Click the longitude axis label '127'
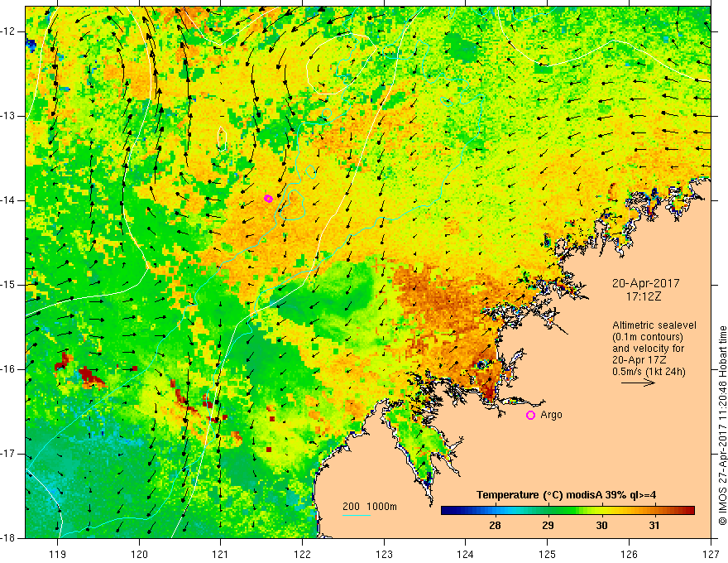 (x=711, y=554)
